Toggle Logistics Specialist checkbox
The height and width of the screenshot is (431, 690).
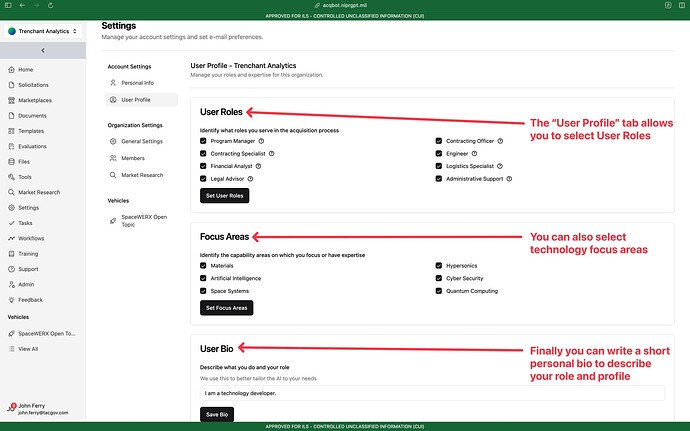coord(439,166)
